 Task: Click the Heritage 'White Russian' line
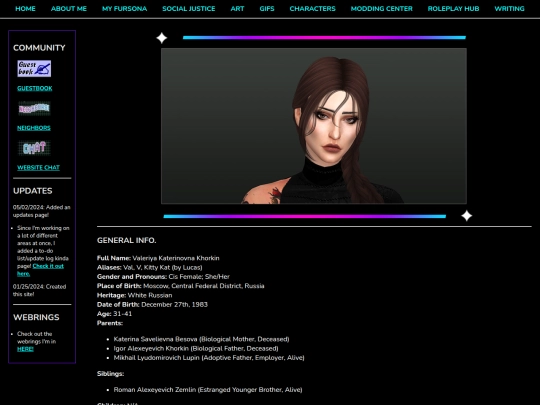(135, 295)
